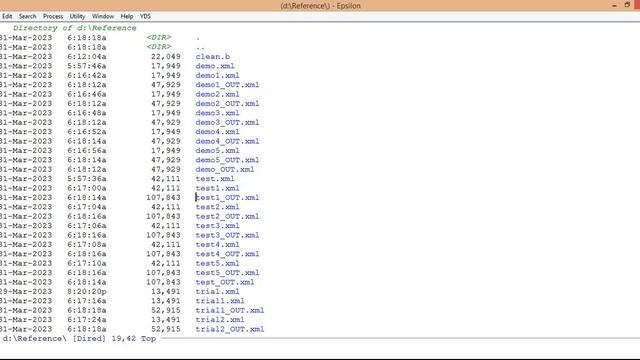
Task: Pick the demo3.xml entry
Action: [218, 113]
